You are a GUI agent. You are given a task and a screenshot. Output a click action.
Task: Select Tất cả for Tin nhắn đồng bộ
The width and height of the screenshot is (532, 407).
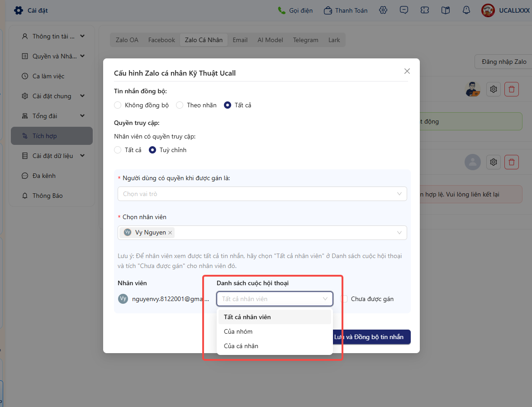pos(227,105)
